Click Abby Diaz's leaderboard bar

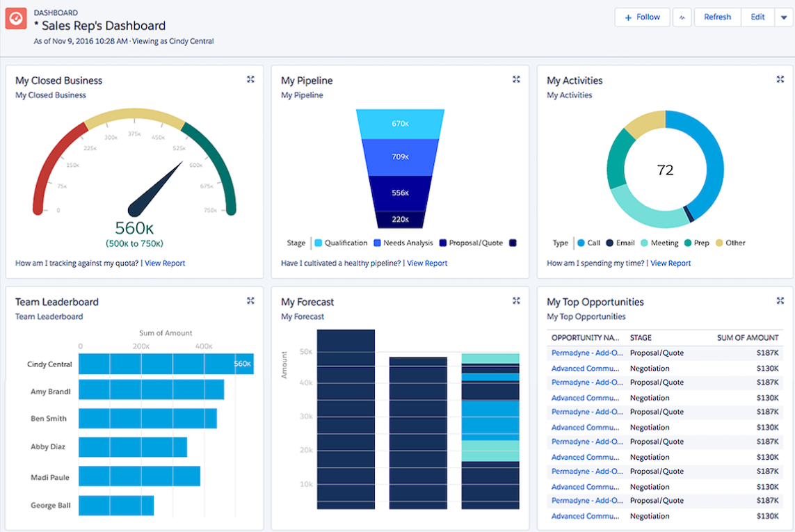pyautogui.click(x=133, y=446)
